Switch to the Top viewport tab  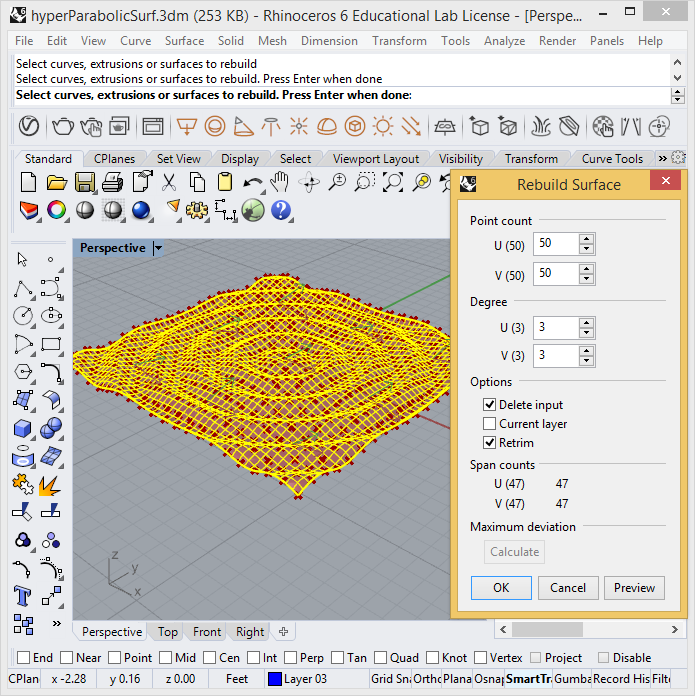point(168,632)
